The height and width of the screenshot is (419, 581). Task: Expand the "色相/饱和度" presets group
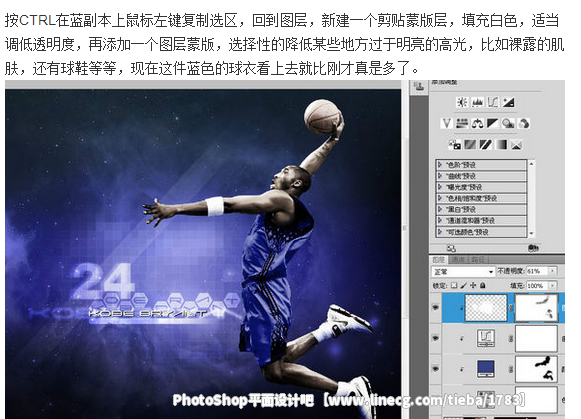click(x=440, y=198)
